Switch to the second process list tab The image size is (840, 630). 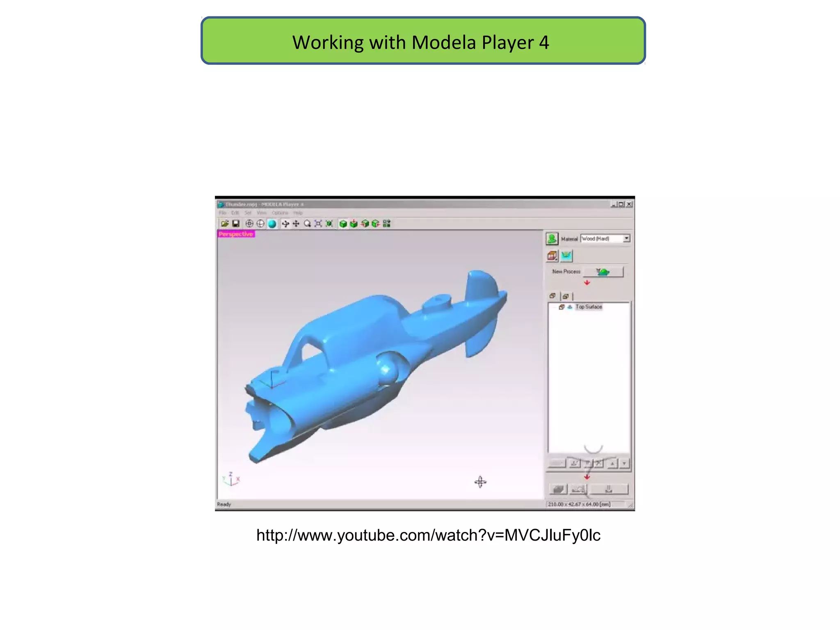(566, 296)
